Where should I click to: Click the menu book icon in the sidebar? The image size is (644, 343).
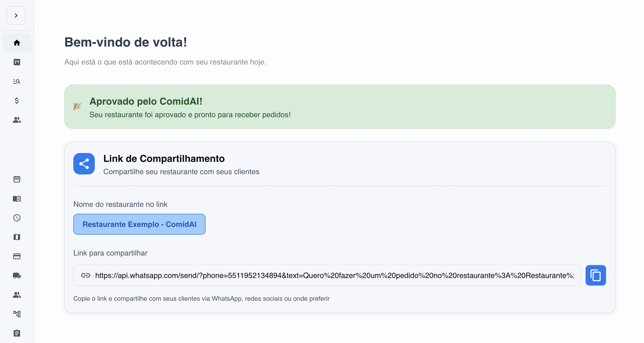tap(17, 199)
